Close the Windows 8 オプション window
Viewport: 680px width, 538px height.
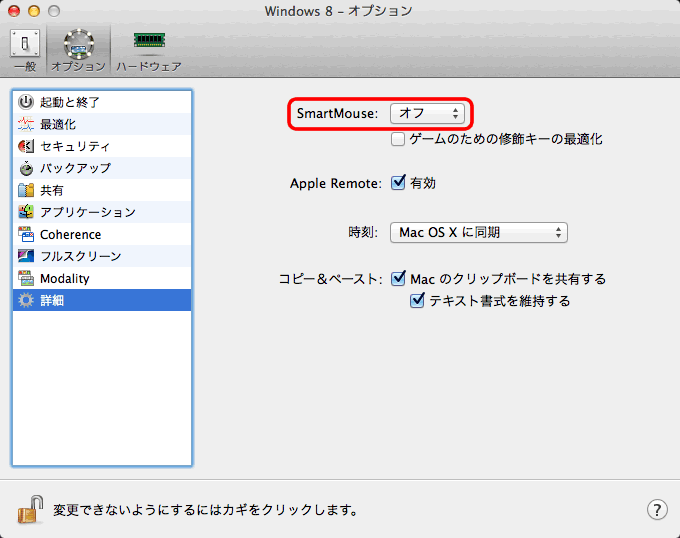(14, 11)
